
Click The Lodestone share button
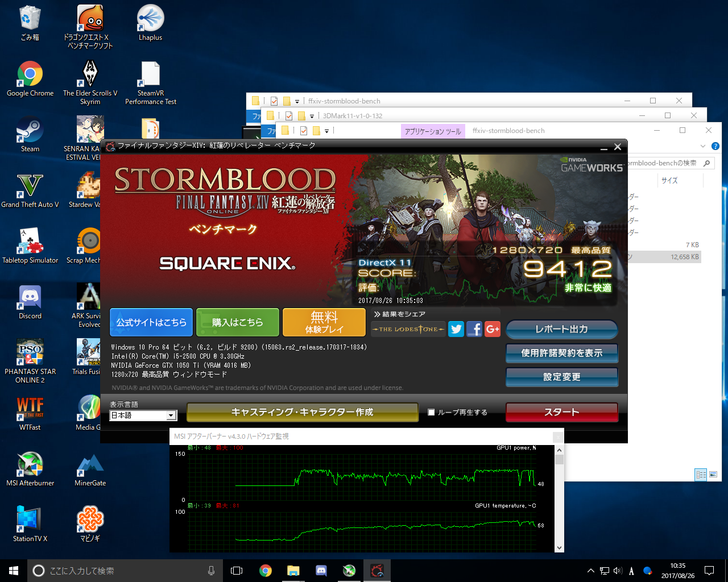(x=408, y=329)
